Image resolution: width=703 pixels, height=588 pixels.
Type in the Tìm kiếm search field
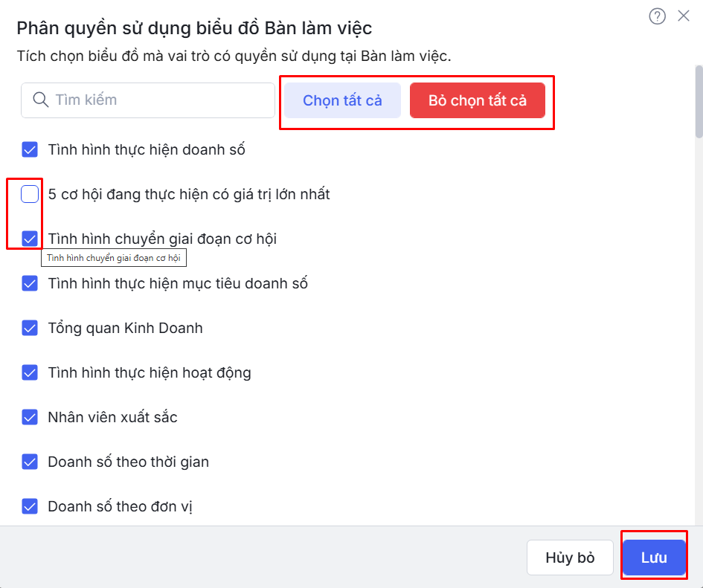point(160,100)
